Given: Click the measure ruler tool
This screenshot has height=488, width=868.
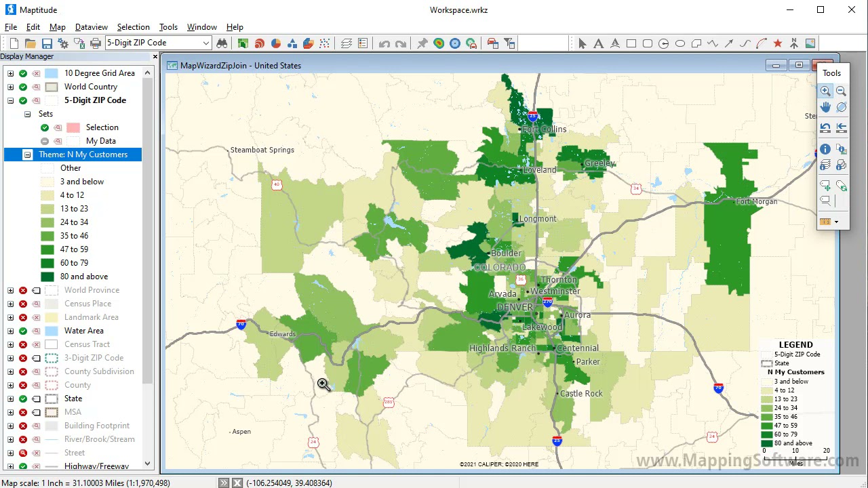Looking at the screenshot, I should point(825,222).
